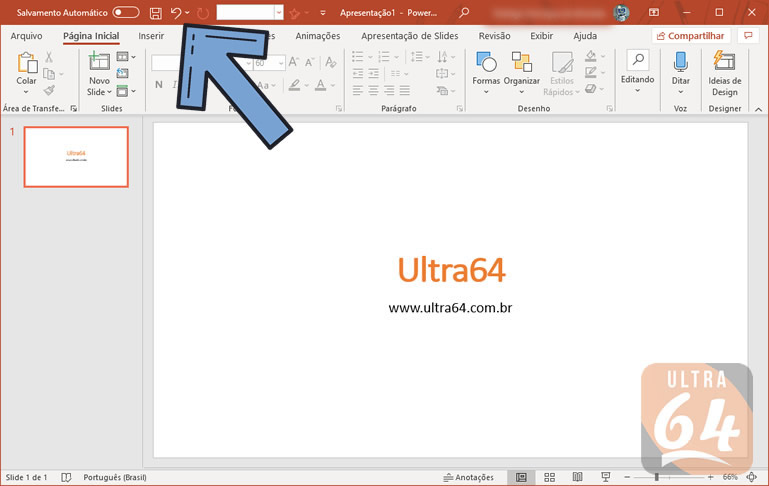Toggle the Salvamento Automático switch

(x=126, y=13)
